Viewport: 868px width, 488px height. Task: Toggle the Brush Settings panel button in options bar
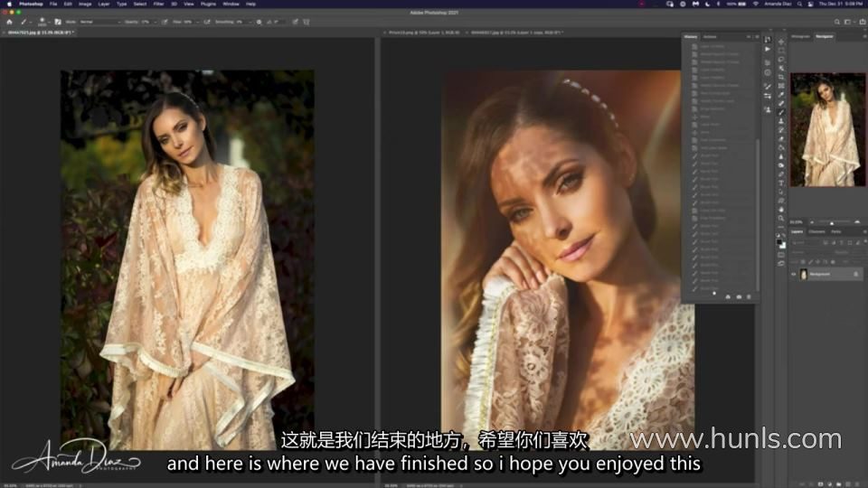57,22
